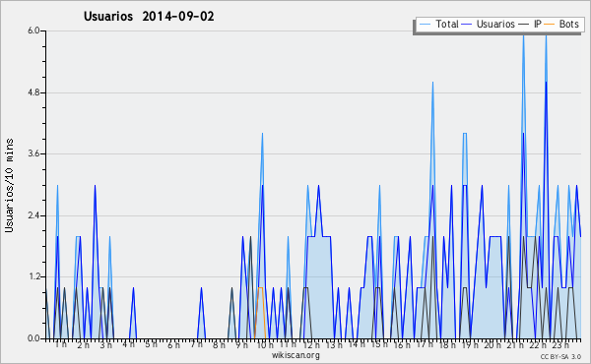Click the Total peak of 5 near 17 h

pyautogui.click(x=432, y=83)
